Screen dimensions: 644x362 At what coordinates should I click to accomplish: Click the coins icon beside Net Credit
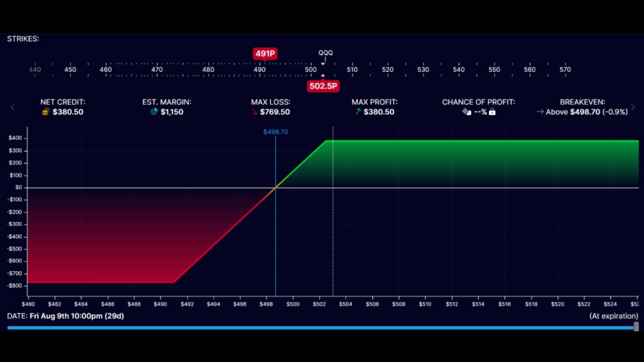point(45,112)
